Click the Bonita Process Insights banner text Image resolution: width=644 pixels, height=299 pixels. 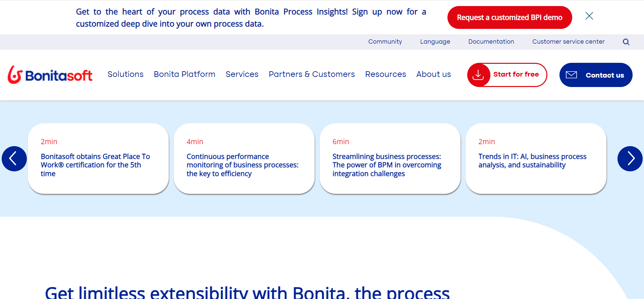pos(251,18)
